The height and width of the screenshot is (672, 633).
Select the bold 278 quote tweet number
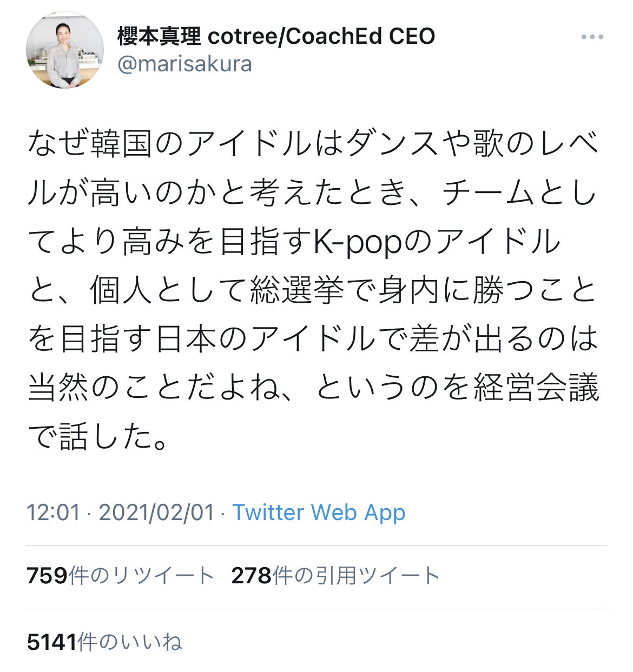click(x=252, y=576)
